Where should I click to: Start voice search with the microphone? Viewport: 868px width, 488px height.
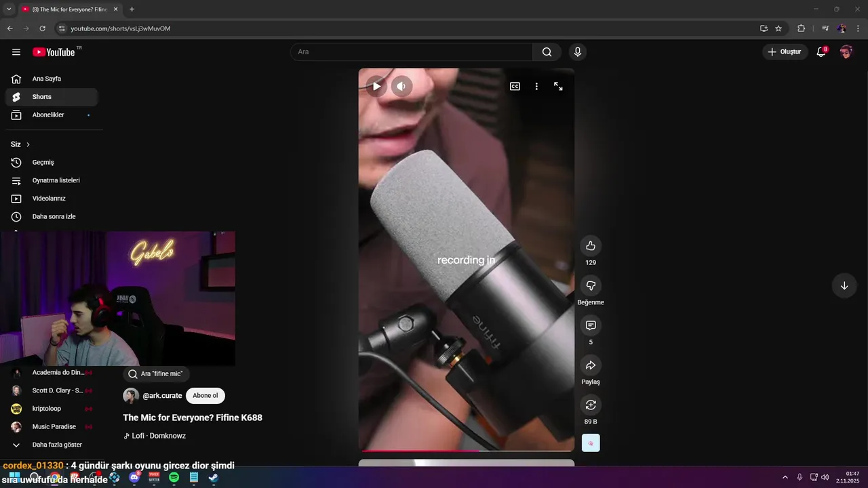[x=578, y=52]
